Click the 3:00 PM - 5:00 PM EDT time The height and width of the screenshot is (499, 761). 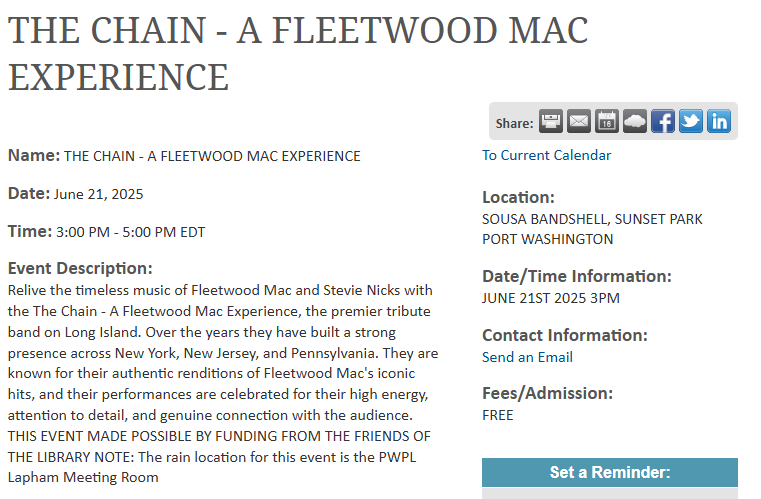click(x=131, y=232)
